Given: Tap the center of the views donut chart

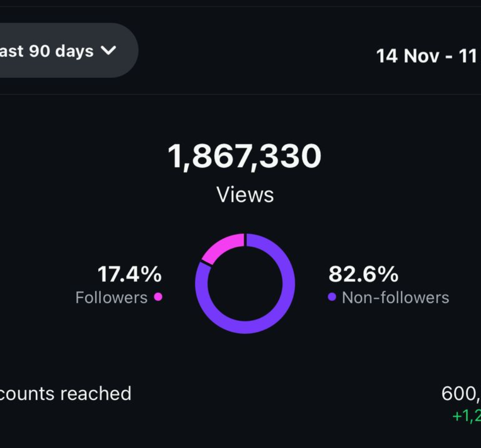Looking at the screenshot, I should tap(245, 283).
